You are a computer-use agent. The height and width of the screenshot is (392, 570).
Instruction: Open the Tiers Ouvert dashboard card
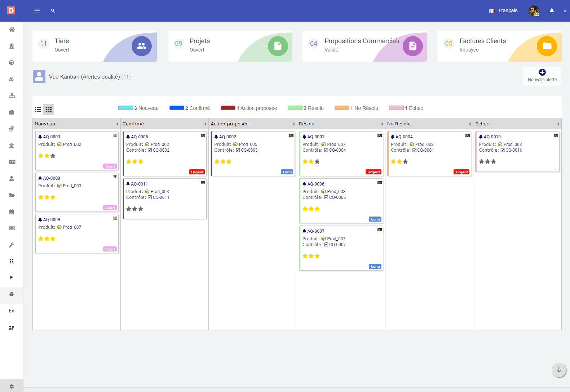click(x=94, y=46)
